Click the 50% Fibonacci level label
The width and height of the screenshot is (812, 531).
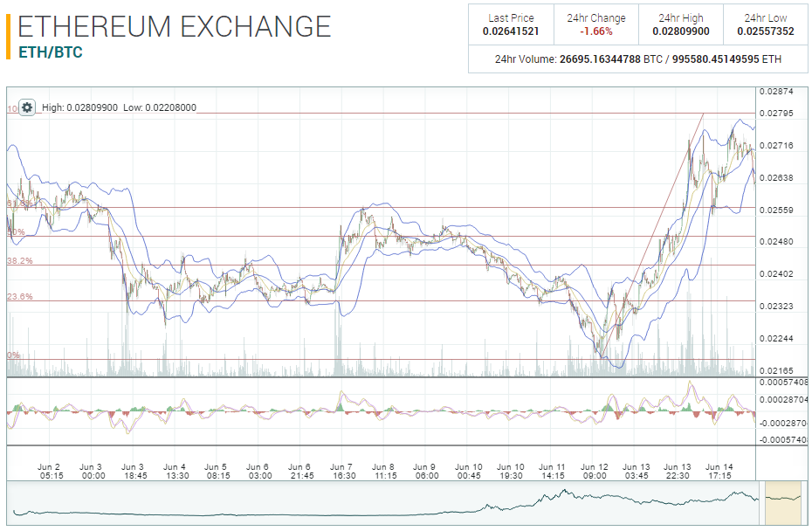tap(16, 232)
